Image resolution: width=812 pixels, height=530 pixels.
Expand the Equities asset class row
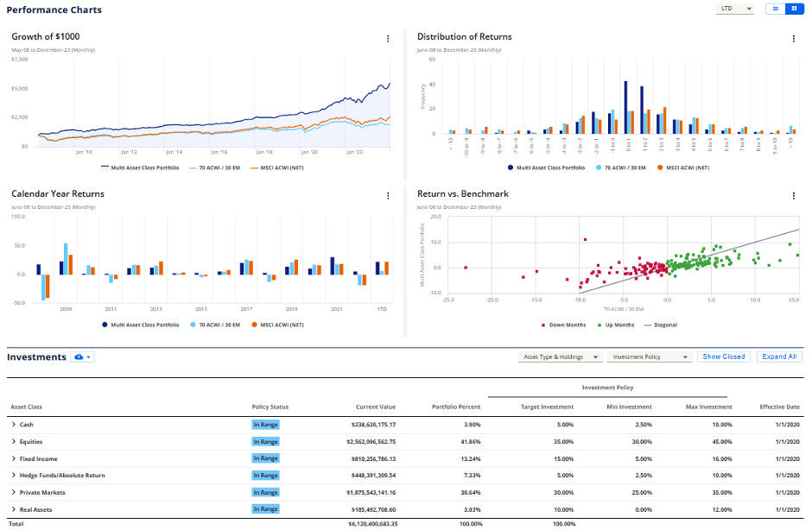(x=13, y=442)
